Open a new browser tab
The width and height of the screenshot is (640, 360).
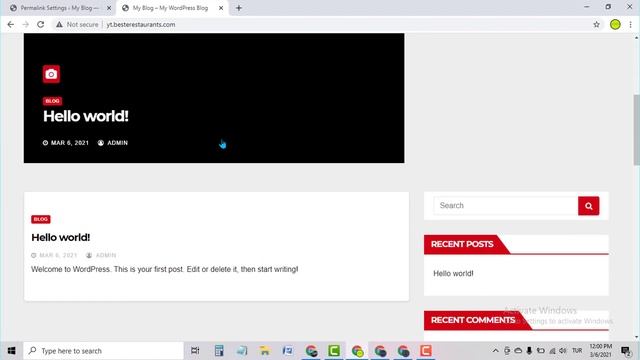coord(239,8)
